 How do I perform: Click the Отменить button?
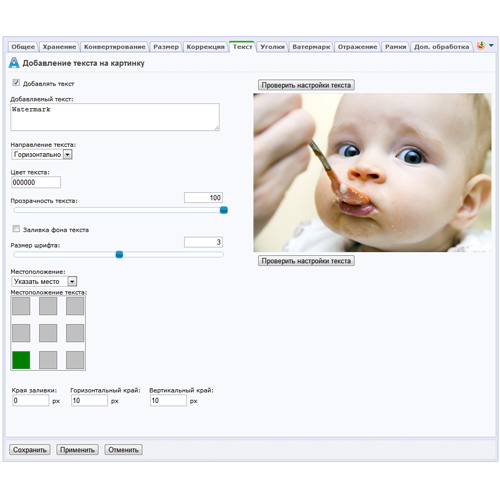(x=123, y=450)
